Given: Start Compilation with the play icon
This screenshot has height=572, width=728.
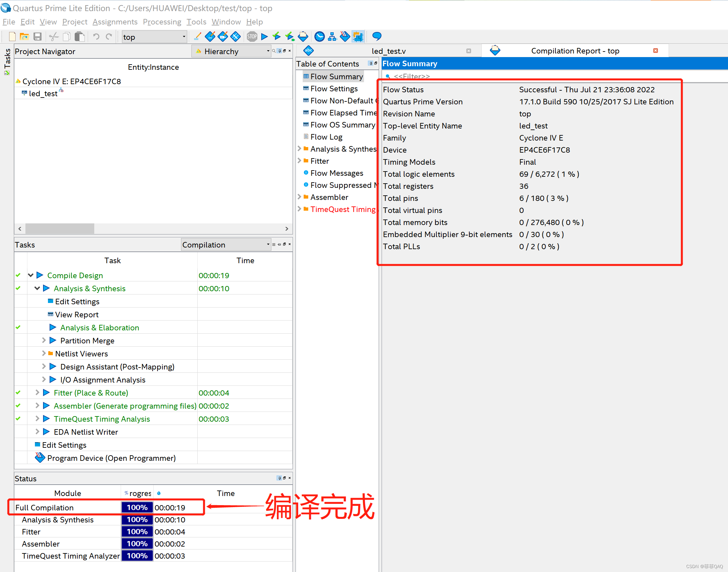Looking at the screenshot, I should pyautogui.click(x=264, y=37).
